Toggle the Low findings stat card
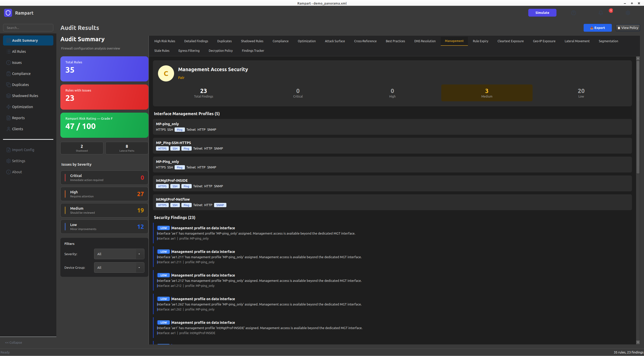Viewport: 644px width, 356px height. [581, 93]
